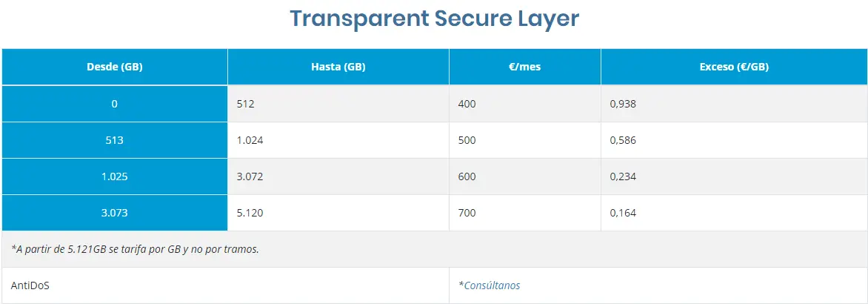This screenshot has width=868, height=304.
Task: Select the Desde (GB) column header
Action: (x=115, y=67)
